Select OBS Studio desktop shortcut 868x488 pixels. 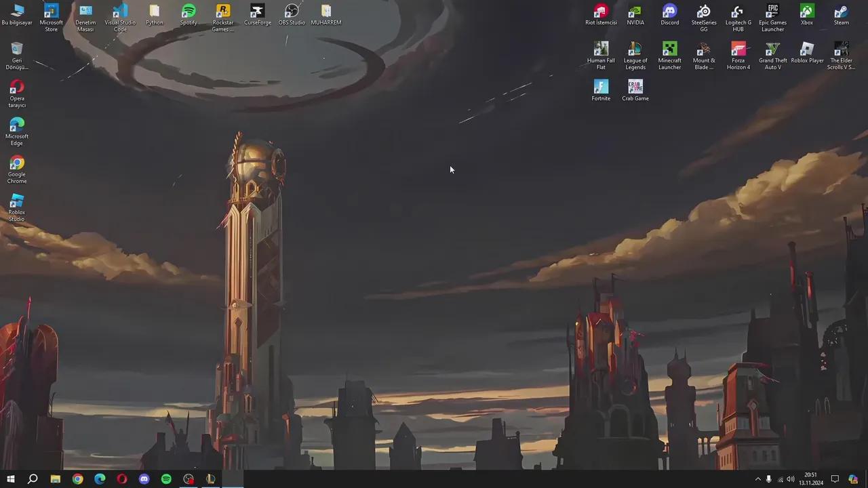pos(292,15)
